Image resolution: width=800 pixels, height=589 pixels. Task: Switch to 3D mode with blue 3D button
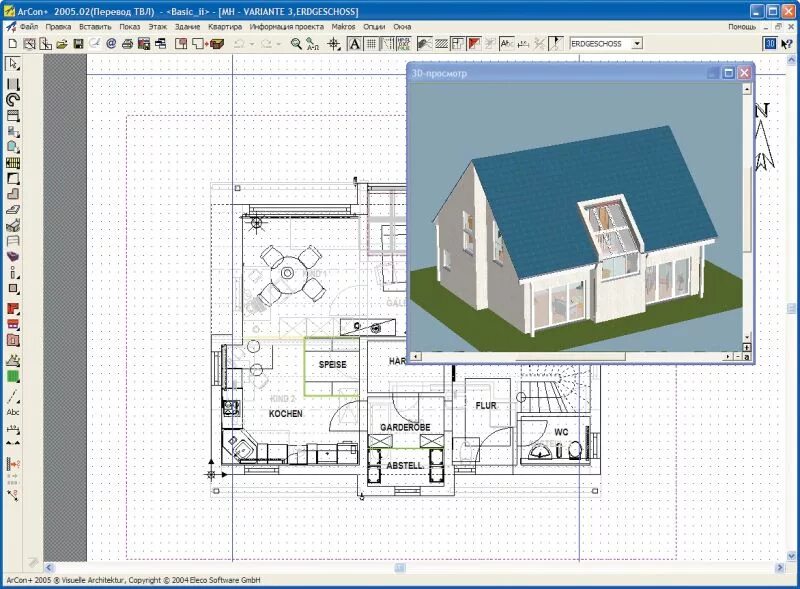[x=770, y=44]
